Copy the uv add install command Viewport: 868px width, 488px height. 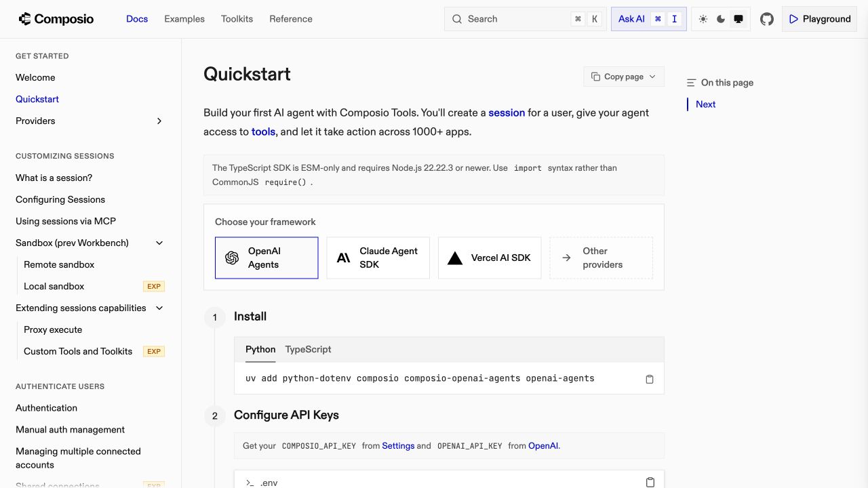click(649, 379)
